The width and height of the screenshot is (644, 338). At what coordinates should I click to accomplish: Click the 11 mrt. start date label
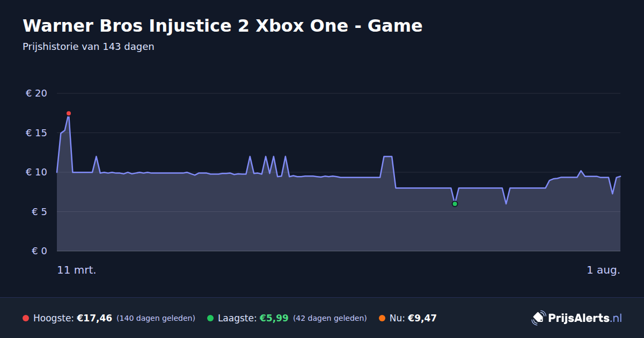coord(77,270)
